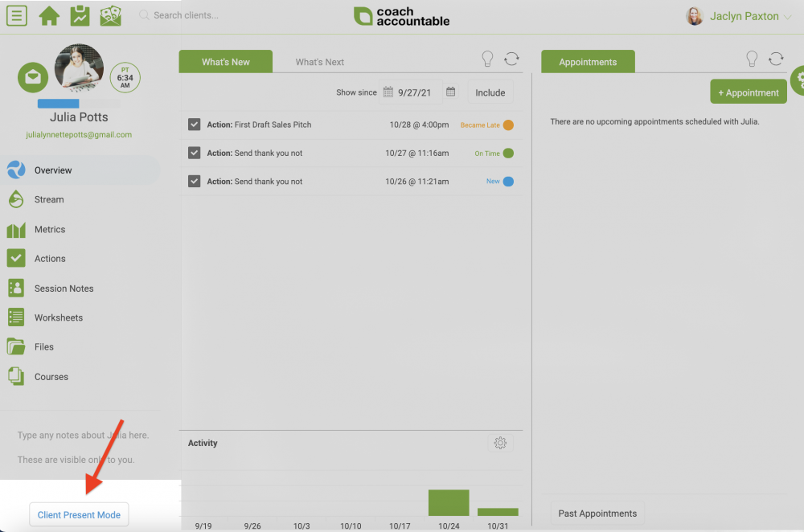The height and width of the screenshot is (532, 804).
Task: Click into the Search clients field
Action: pyautogui.click(x=186, y=15)
